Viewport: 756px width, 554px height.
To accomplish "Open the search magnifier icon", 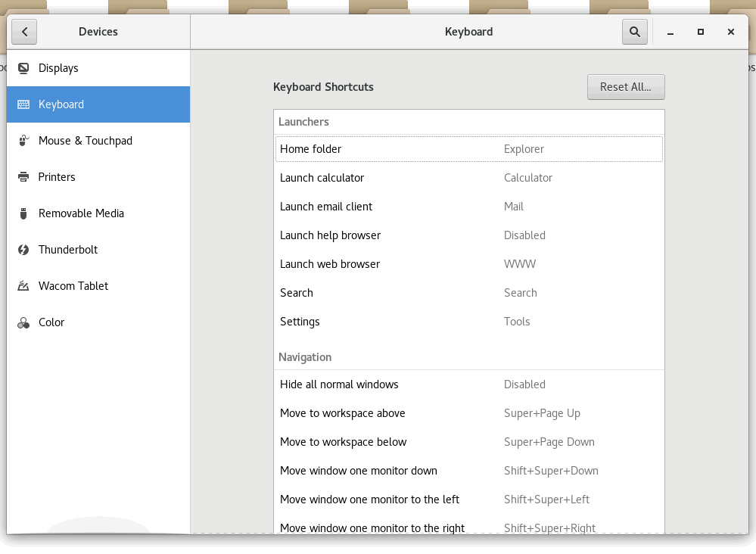I will coord(634,32).
